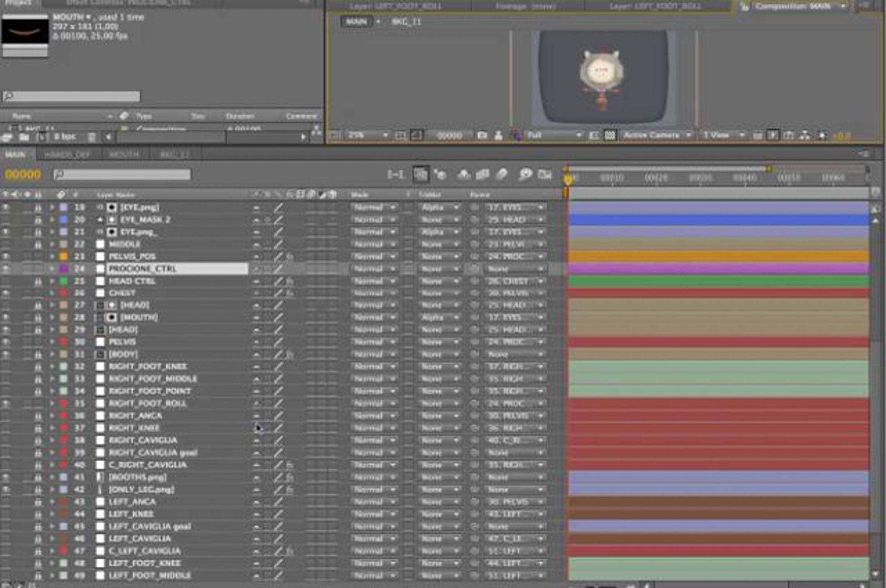Unlock the HEAD CTRL layer
Viewport: 886px width, 588px height.
pyautogui.click(x=38, y=281)
